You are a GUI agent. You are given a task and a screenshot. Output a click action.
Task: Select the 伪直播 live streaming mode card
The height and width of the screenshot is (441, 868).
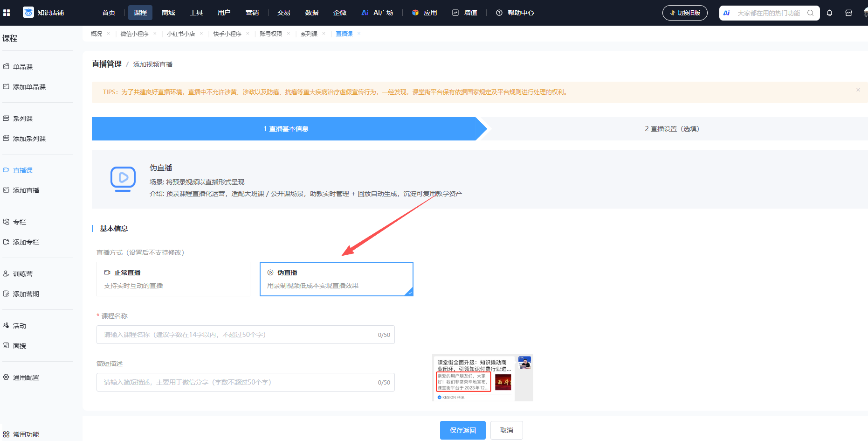(x=336, y=279)
